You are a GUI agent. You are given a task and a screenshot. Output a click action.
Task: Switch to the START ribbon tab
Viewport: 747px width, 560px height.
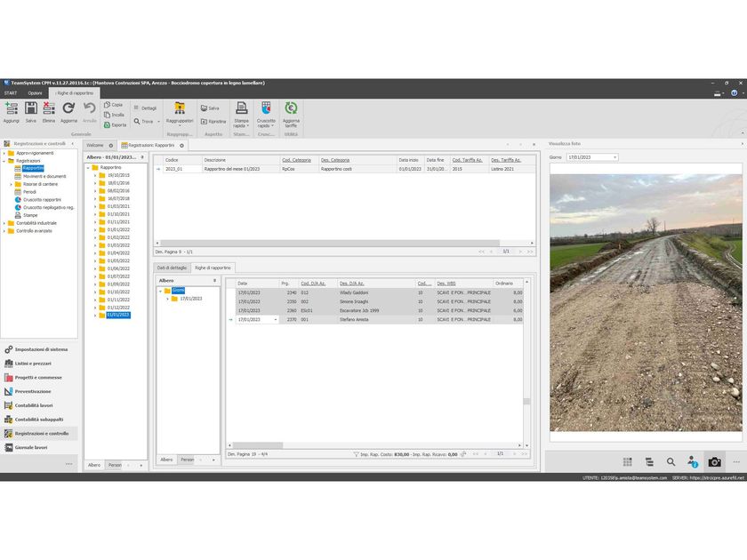point(11,93)
